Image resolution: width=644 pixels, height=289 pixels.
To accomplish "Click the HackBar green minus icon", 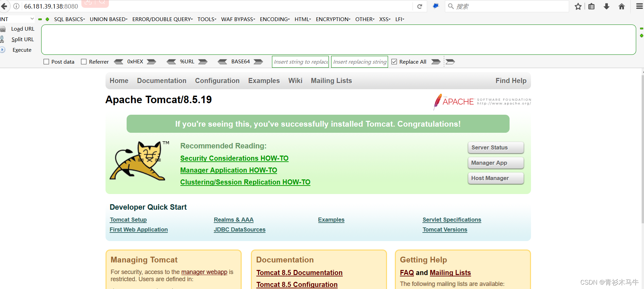I will point(40,19).
